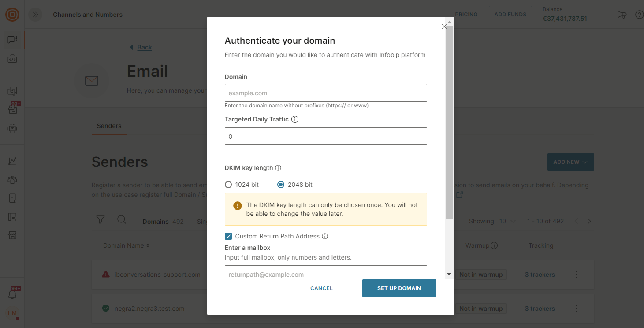Click the info icon beside Targeted Daily Traffic

(295, 119)
